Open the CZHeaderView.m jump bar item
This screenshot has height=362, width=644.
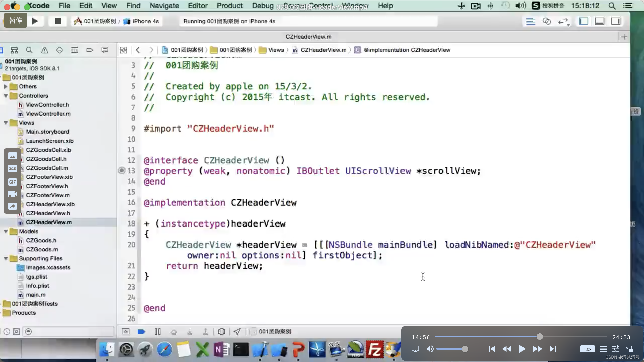pos(319,50)
